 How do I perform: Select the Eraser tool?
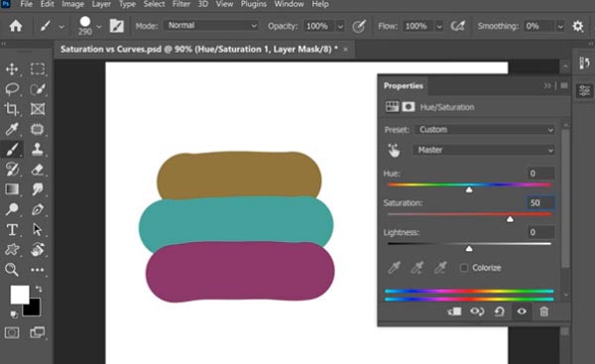[x=38, y=170]
